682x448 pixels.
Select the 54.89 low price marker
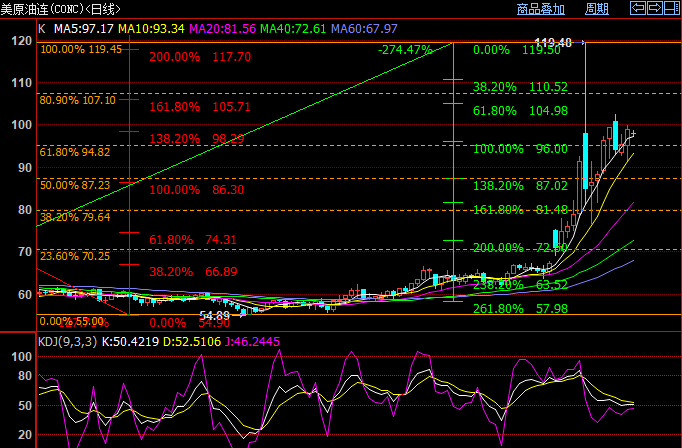215,315
